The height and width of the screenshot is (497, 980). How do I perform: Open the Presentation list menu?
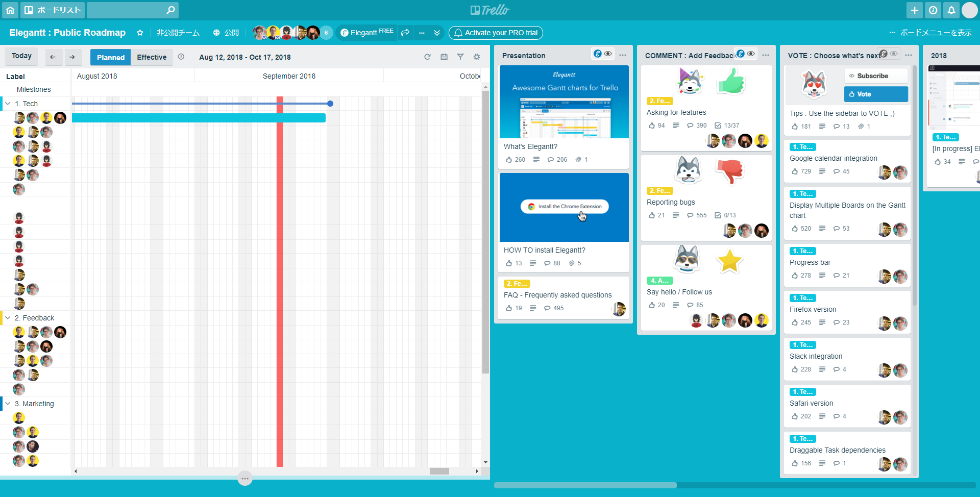[623, 55]
